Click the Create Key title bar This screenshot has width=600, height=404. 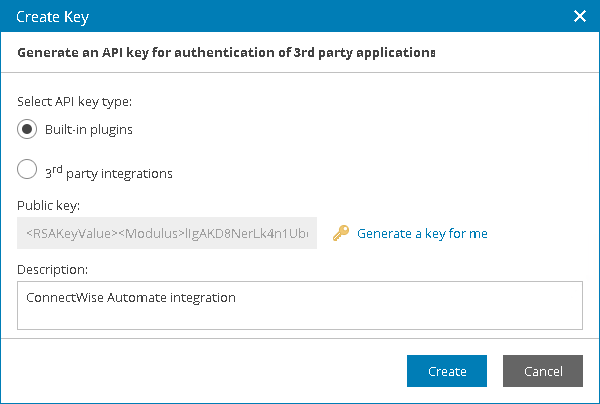click(x=280, y=16)
